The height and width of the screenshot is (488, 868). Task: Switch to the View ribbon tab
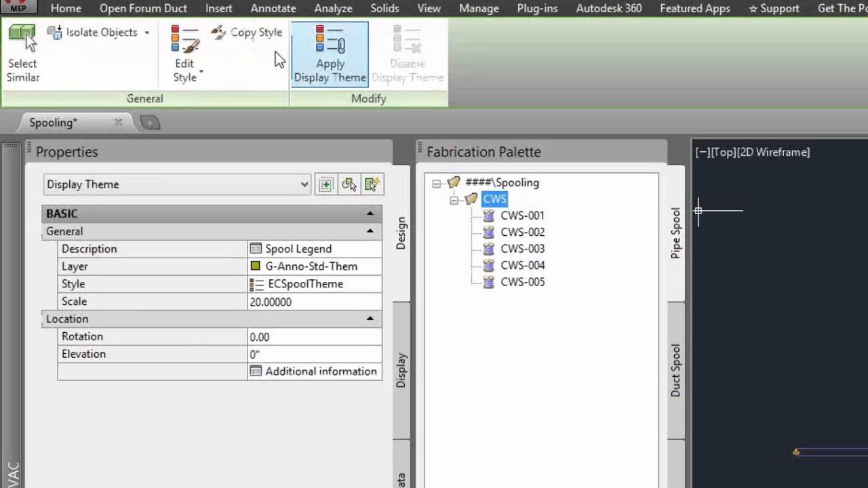429,8
